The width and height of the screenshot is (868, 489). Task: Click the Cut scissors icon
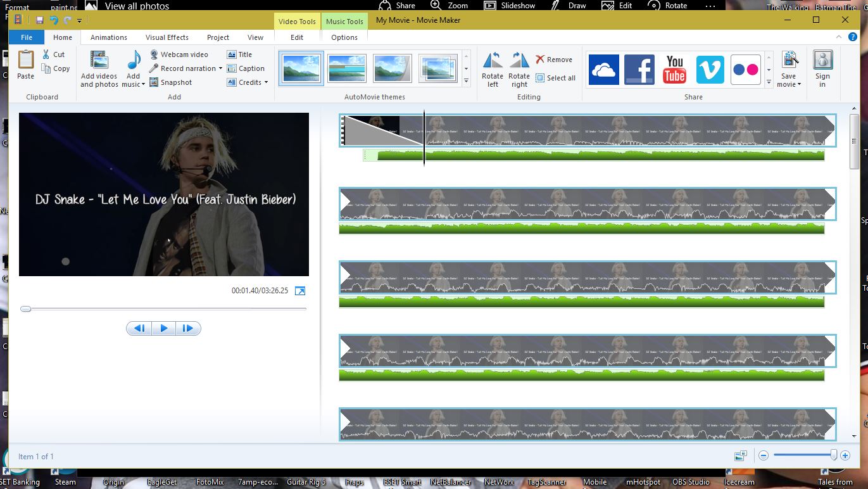46,54
